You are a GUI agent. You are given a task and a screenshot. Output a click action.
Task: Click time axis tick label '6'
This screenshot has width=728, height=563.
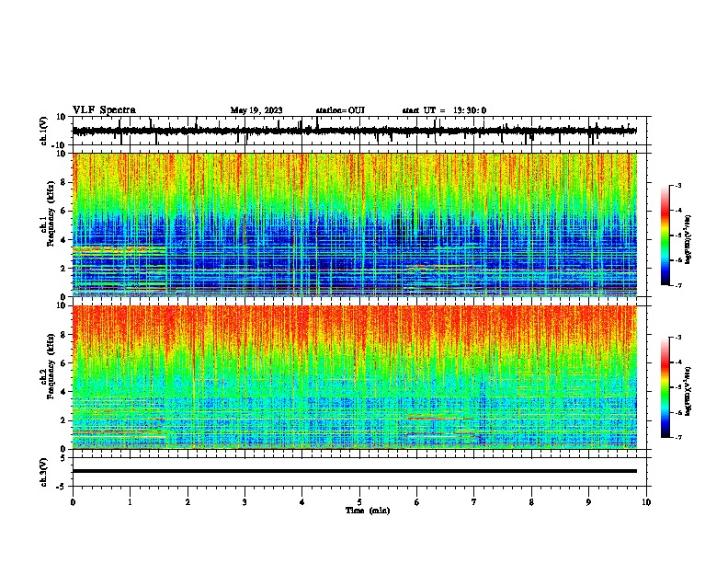tap(417, 502)
